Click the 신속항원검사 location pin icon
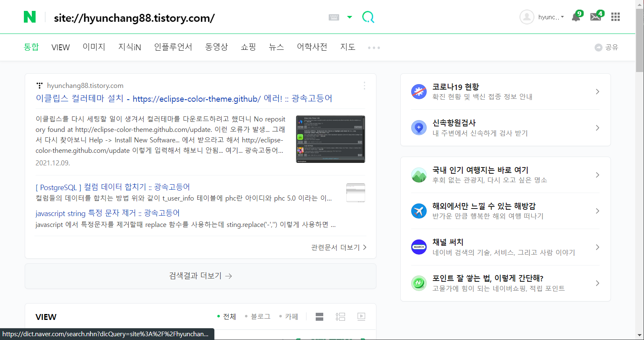The height and width of the screenshot is (340, 644). pos(419,127)
